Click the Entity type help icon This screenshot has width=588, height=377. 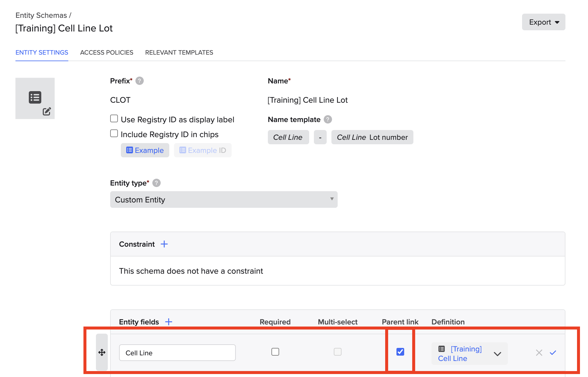click(157, 183)
